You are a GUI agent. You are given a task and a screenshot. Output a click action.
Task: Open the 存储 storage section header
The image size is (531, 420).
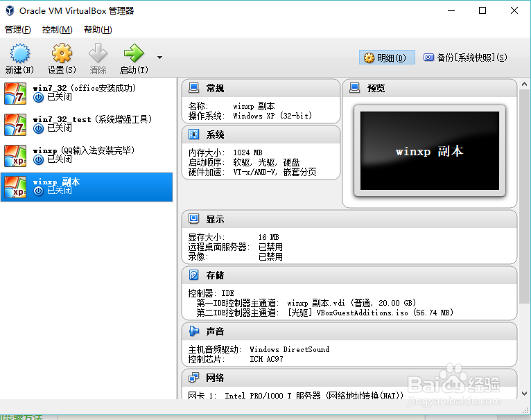click(349, 275)
